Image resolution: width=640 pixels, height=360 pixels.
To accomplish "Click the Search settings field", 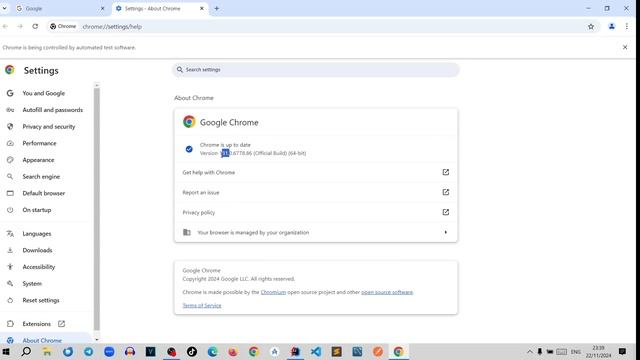I will (x=316, y=70).
